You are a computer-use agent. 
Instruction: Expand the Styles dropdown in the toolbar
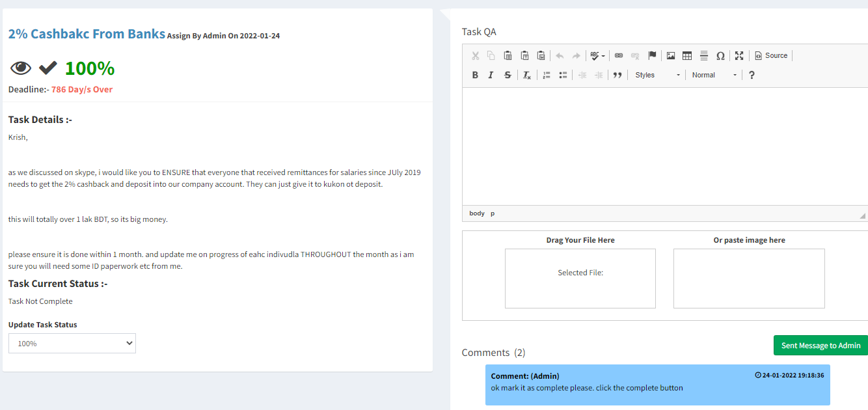[657, 75]
